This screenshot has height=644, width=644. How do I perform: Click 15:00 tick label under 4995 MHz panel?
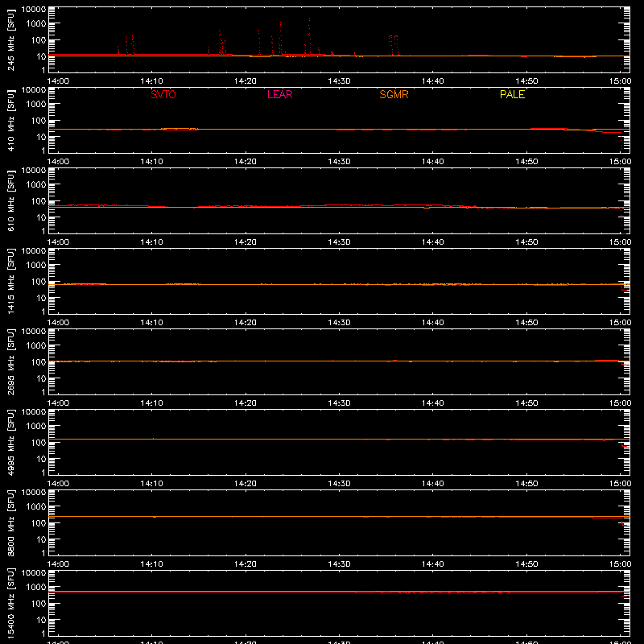(x=620, y=484)
